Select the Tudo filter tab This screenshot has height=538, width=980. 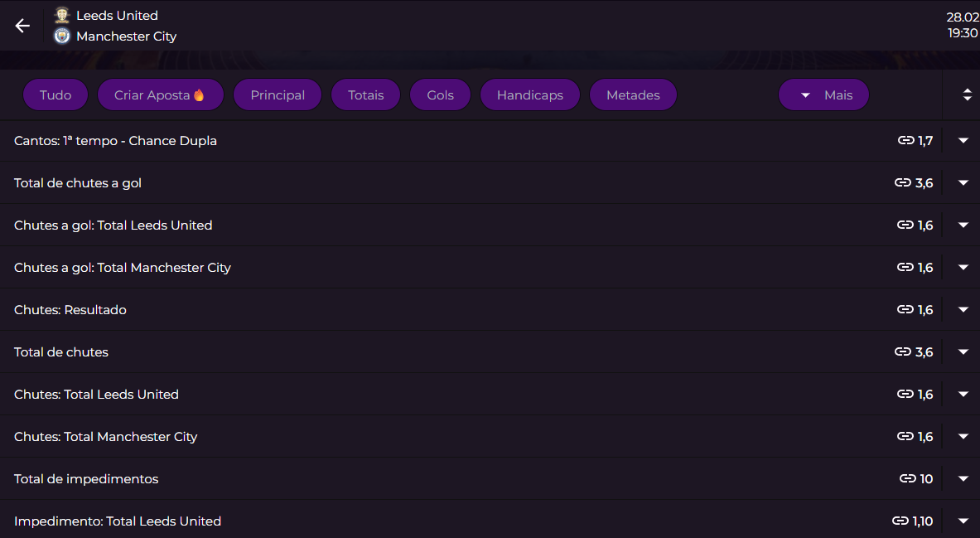pos(56,95)
